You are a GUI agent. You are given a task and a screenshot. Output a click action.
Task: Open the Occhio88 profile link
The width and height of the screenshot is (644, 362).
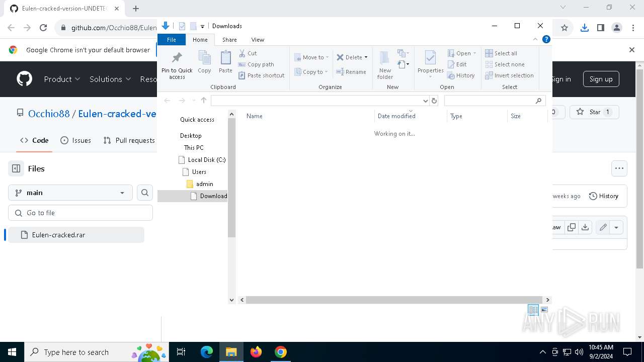tap(49, 114)
